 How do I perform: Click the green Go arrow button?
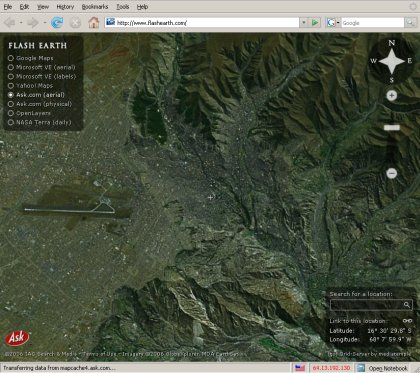coord(315,23)
